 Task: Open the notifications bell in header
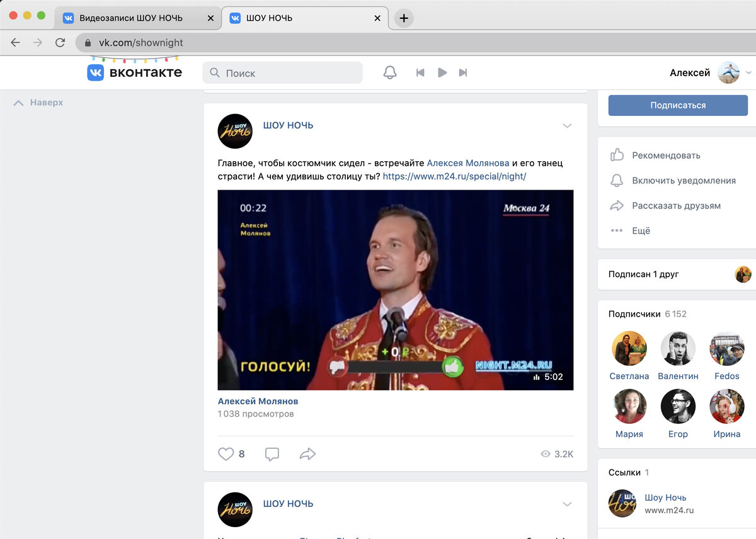tap(390, 72)
